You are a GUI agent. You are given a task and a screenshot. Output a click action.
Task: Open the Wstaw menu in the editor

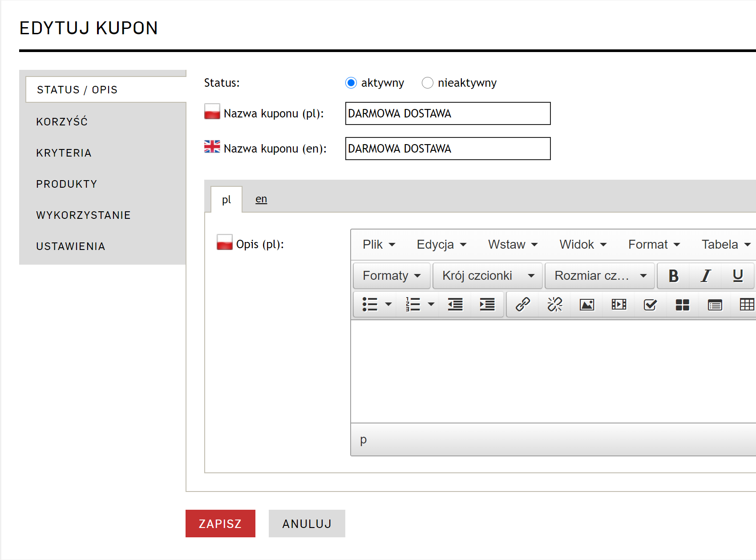(x=513, y=245)
